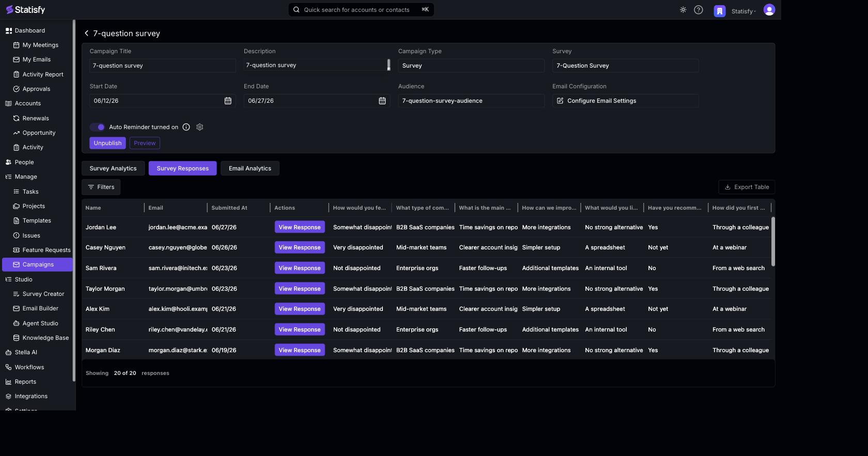This screenshot has width=868, height=456.
Task: Open Templates in sidebar
Action: [32, 221]
